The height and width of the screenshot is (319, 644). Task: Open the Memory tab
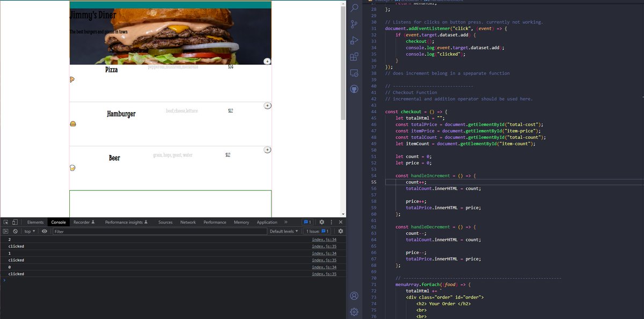[x=241, y=222]
